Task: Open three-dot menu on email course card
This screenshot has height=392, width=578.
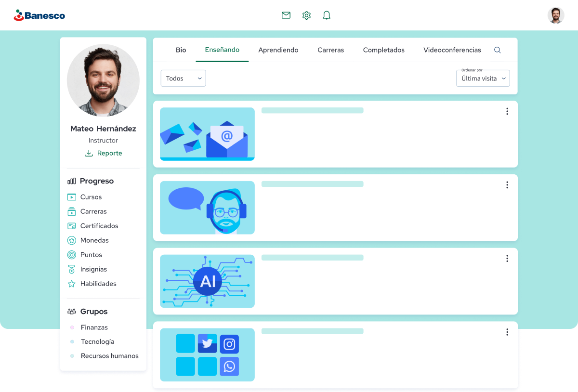Action: click(507, 111)
